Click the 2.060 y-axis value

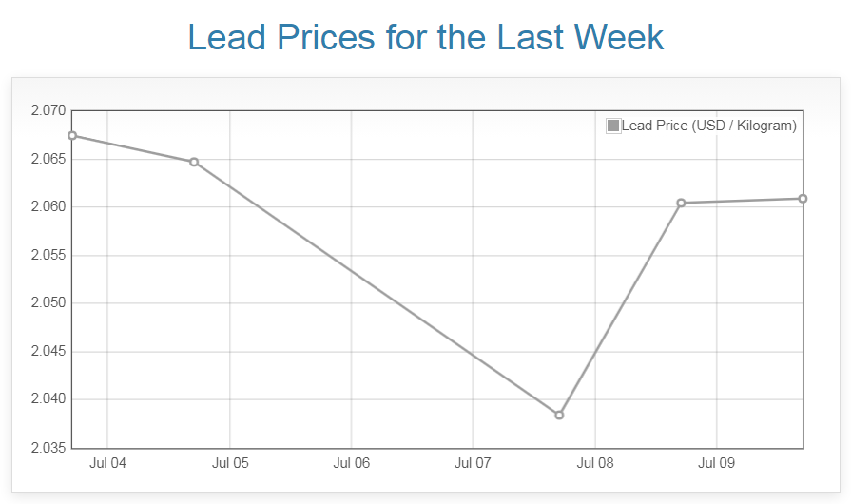48,207
